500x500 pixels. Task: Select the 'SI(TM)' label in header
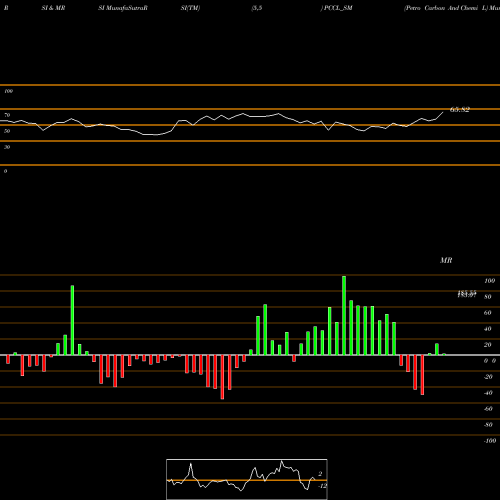pos(190,8)
